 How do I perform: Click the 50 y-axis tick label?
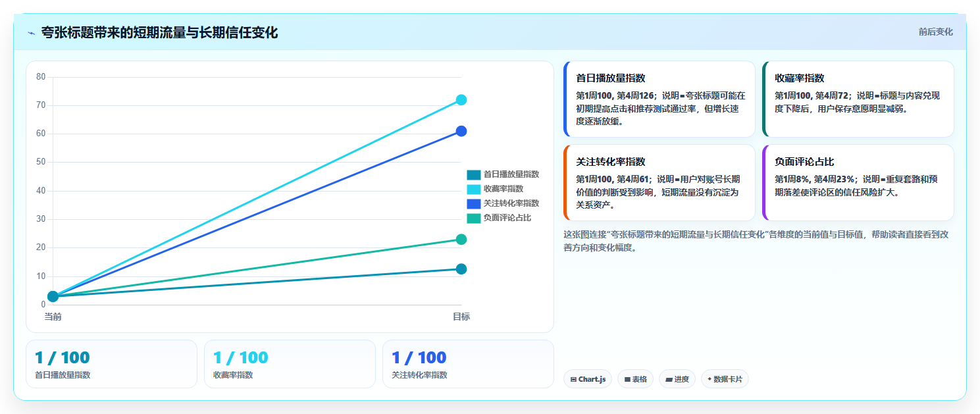pos(41,163)
